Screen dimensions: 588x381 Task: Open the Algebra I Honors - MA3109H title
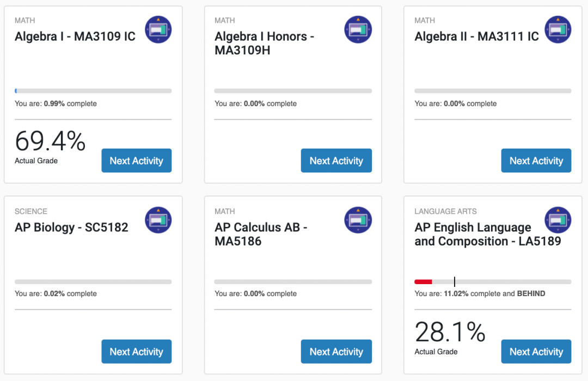pyautogui.click(x=264, y=44)
